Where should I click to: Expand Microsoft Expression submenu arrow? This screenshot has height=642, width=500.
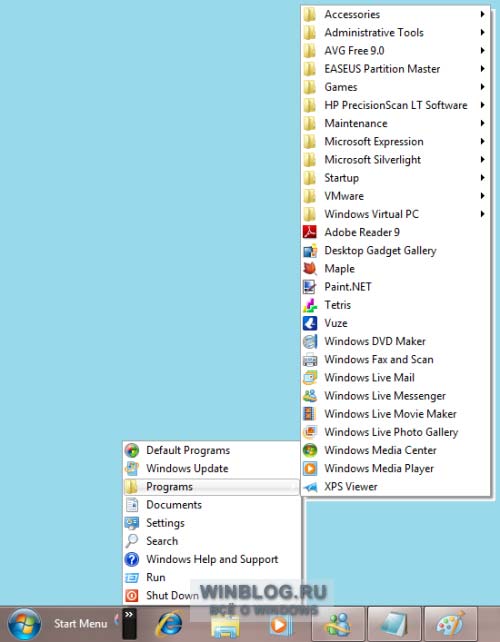482,141
